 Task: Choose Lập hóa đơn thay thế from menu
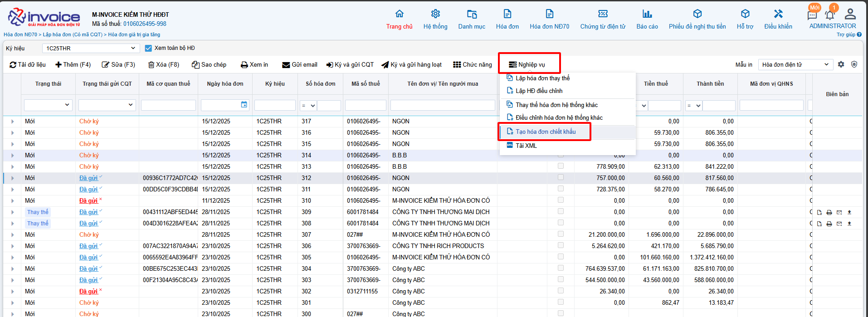click(542, 78)
